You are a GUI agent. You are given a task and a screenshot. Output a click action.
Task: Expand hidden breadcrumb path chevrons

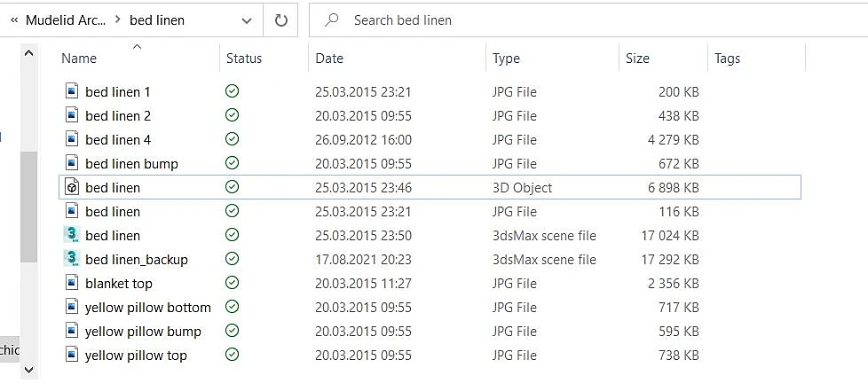tap(14, 20)
